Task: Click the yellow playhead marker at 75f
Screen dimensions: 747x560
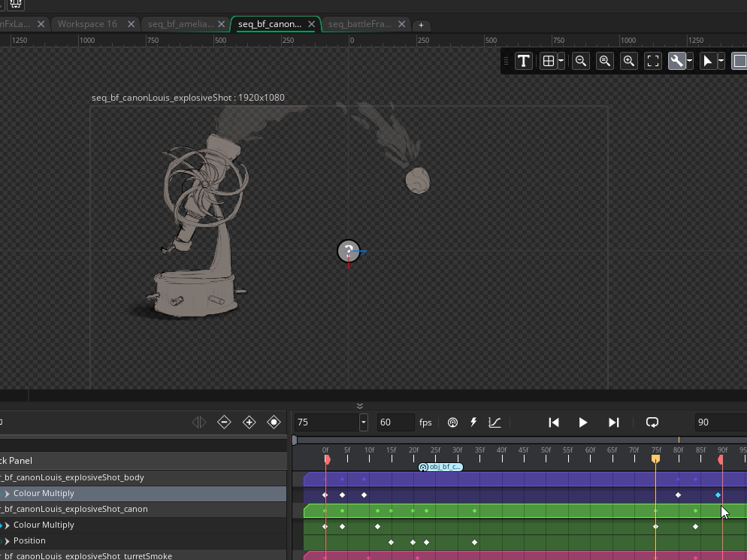Action: pos(655,459)
